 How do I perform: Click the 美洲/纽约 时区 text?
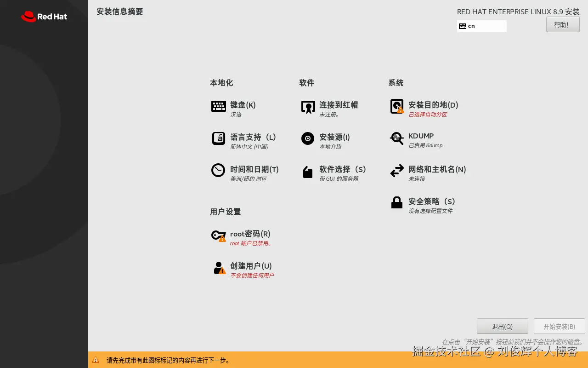click(x=249, y=179)
